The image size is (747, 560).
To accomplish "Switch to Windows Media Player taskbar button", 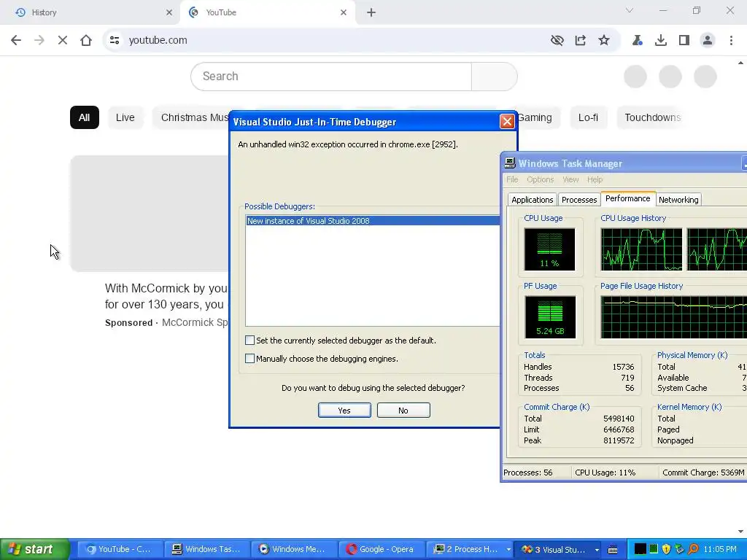I will tap(294, 550).
